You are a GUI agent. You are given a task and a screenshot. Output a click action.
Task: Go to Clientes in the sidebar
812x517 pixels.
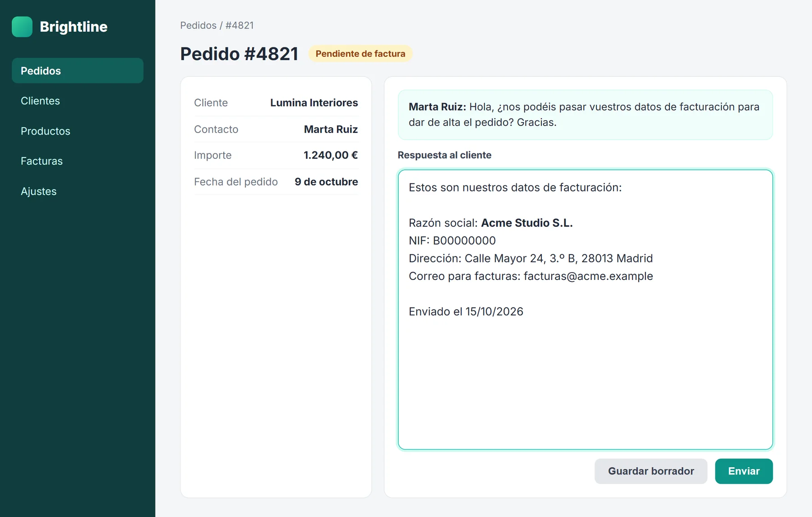click(78, 101)
